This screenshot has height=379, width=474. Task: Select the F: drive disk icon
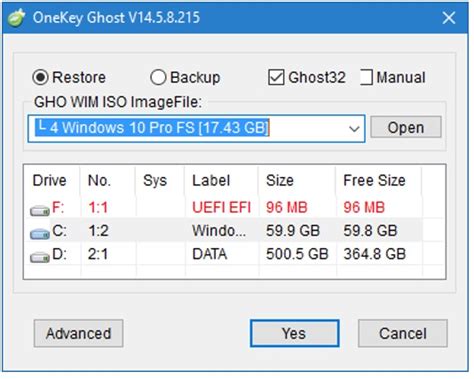tap(40, 211)
